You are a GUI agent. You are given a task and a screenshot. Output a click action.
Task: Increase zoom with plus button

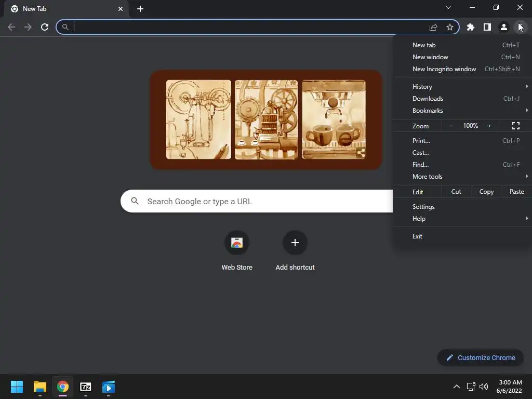489,126
